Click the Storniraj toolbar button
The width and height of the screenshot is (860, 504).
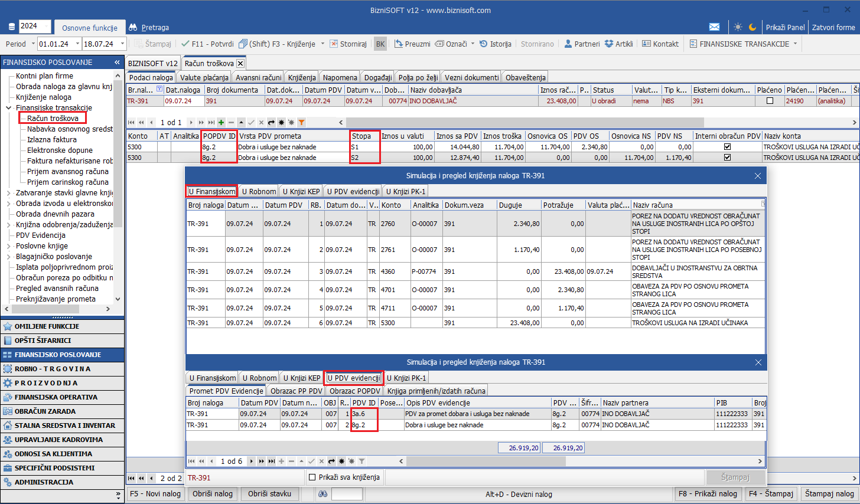(348, 44)
